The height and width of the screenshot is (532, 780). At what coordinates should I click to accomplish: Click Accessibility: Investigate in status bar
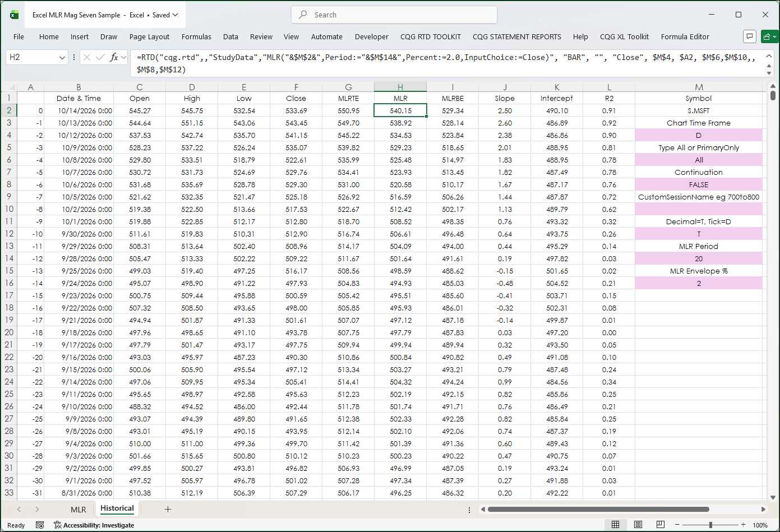94,525
